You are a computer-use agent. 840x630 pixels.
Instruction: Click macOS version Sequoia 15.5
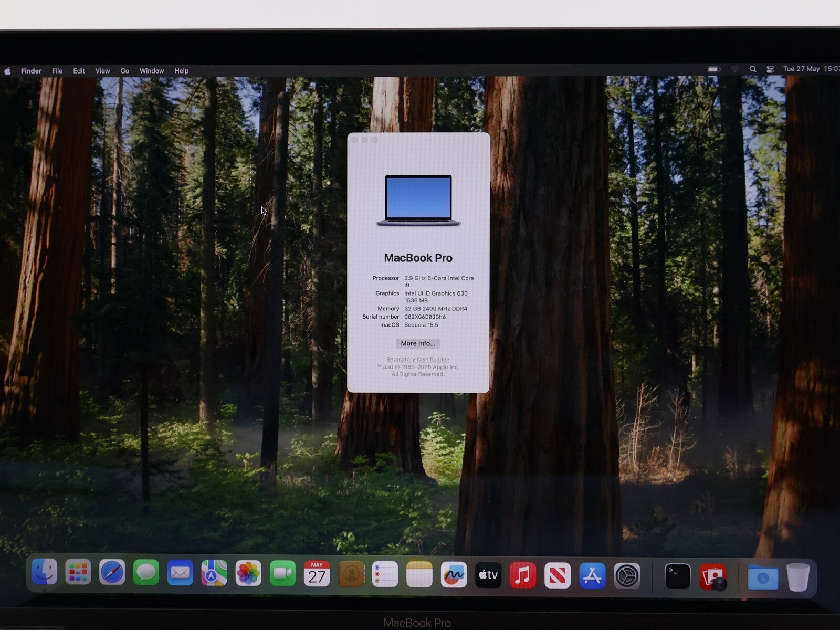(x=421, y=325)
